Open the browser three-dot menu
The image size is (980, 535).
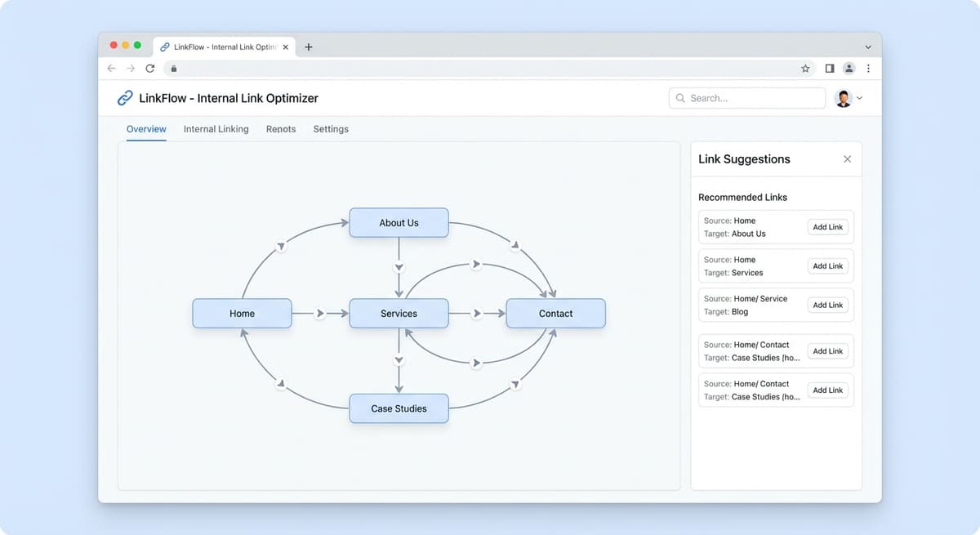coord(868,69)
